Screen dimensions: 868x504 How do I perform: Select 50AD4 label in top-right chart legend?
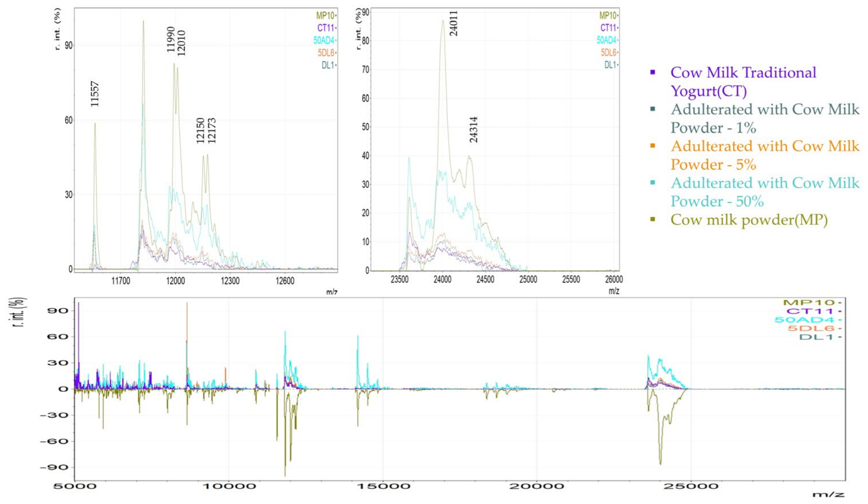pyautogui.click(x=606, y=40)
